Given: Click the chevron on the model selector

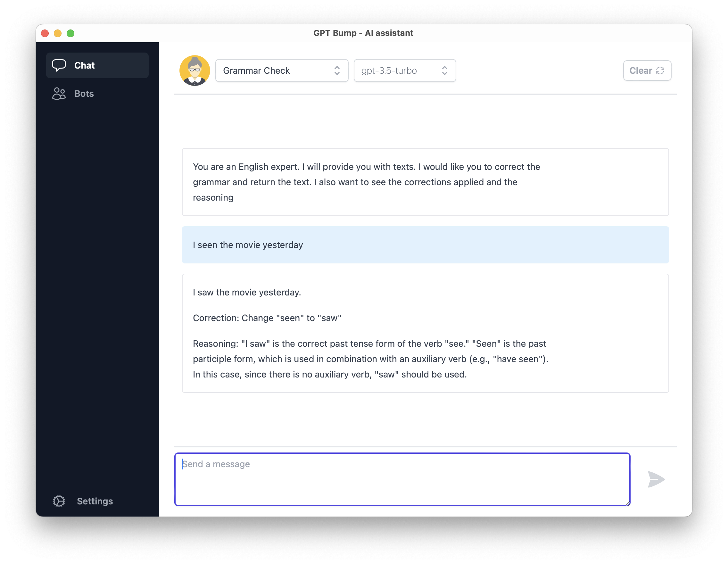Looking at the screenshot, I should click(x=445, y=70).
